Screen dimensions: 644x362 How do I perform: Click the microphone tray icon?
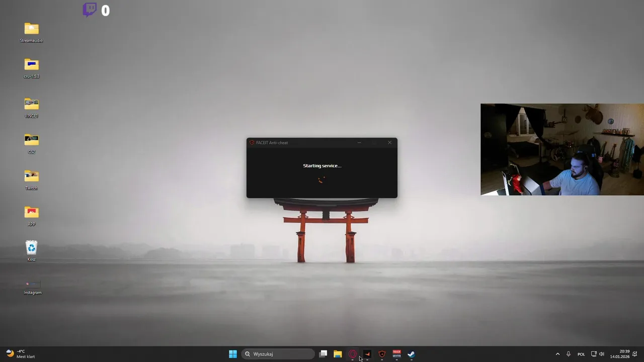pos(569,354)
